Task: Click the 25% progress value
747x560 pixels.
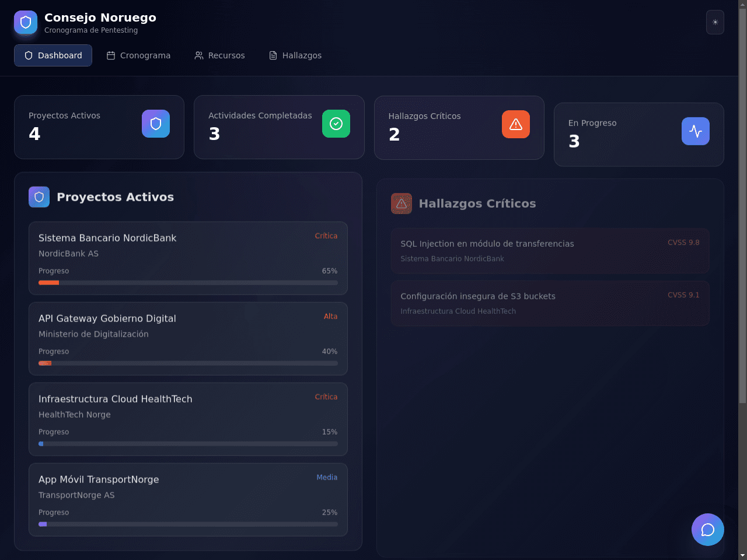Action: click(x=330, y=513)
